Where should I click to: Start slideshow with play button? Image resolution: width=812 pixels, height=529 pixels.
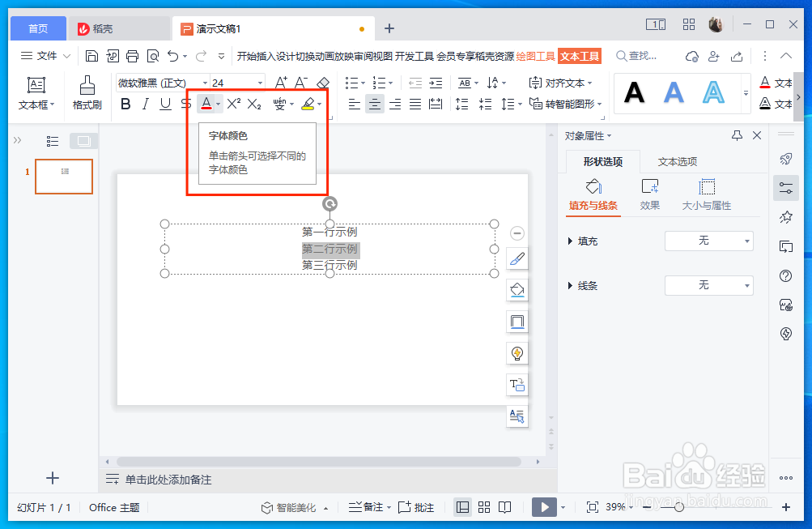pos(544,507)
